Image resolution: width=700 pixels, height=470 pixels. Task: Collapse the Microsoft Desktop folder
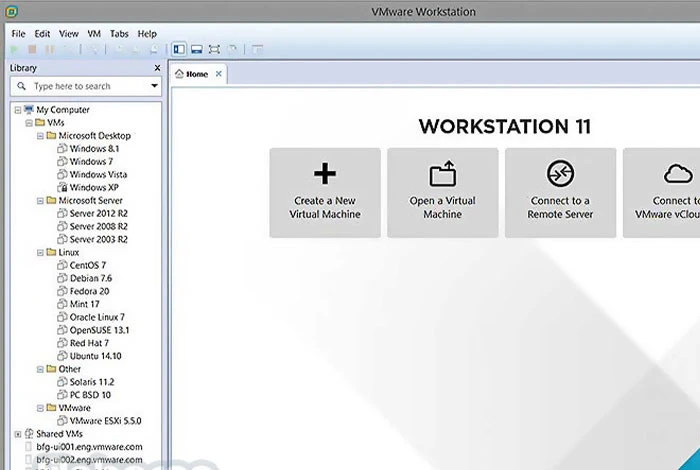pos(40,136)
